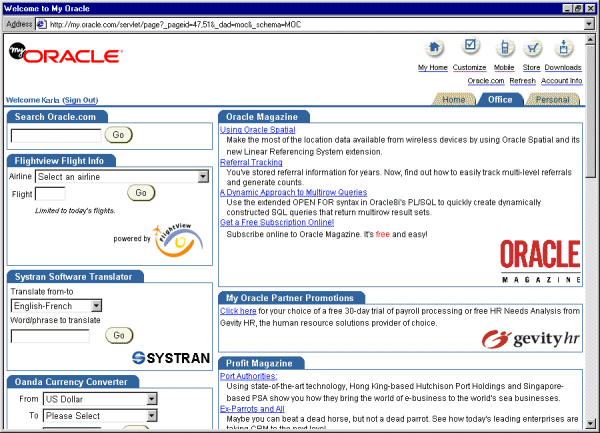Click the SYSTRAN logo
The image size is (600, 433).
point(171,358)
